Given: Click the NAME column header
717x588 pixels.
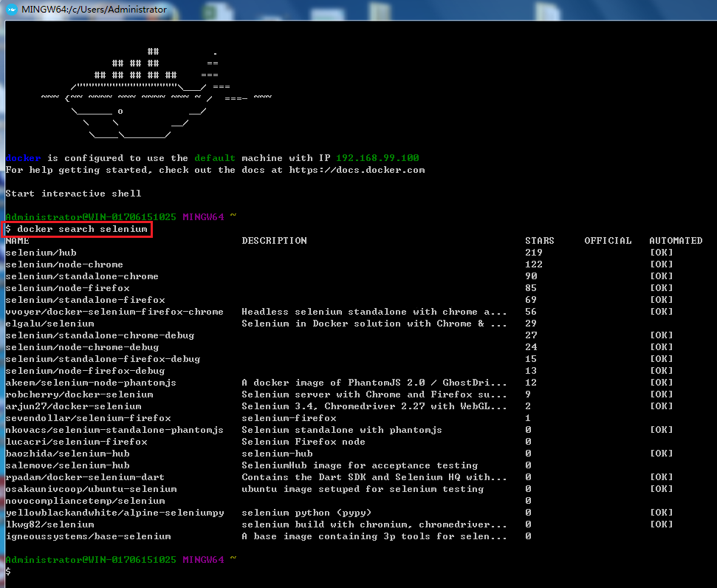Looking at the screenshot, I should [18, 241].
